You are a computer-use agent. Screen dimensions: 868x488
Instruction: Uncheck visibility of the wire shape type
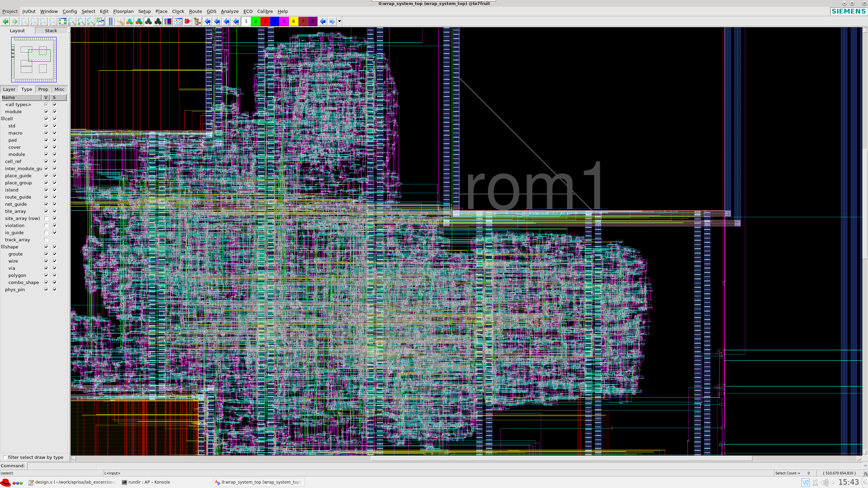coord(46,261)
